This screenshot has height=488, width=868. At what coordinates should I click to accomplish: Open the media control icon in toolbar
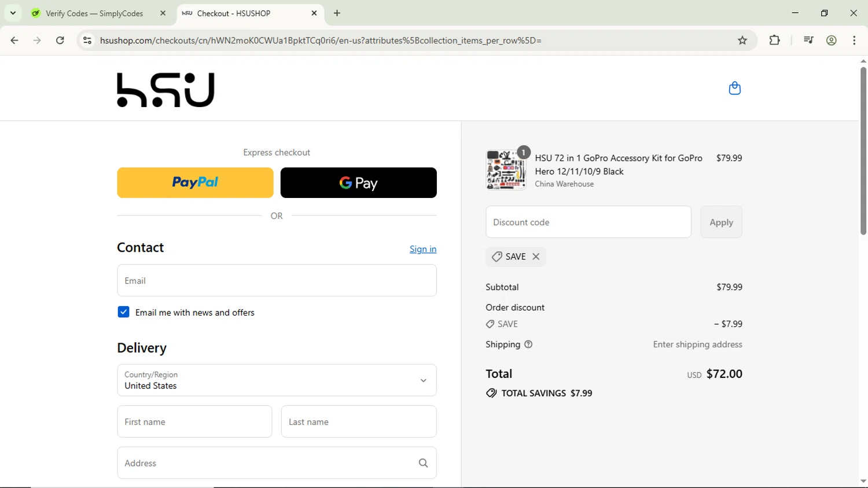tap(808, 41)
